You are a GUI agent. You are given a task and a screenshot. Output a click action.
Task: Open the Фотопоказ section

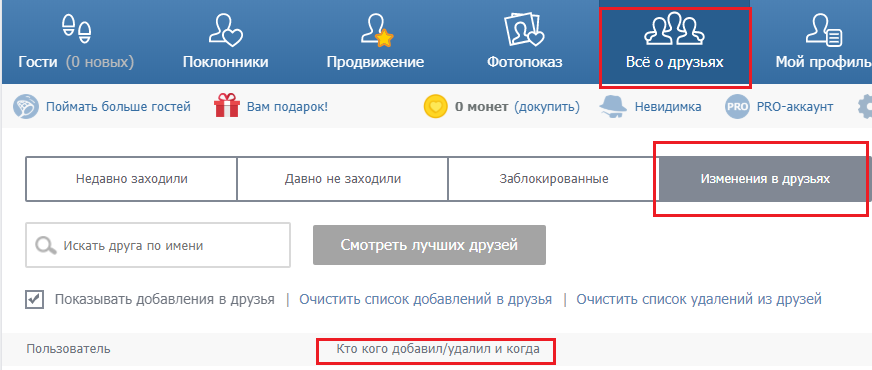pos(524,42)
